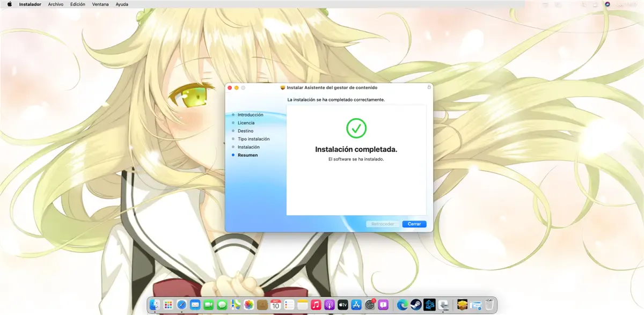Launch the Apple TV app from the Dock
Viewport: 644px width, 315px height.
coord(343,304)
